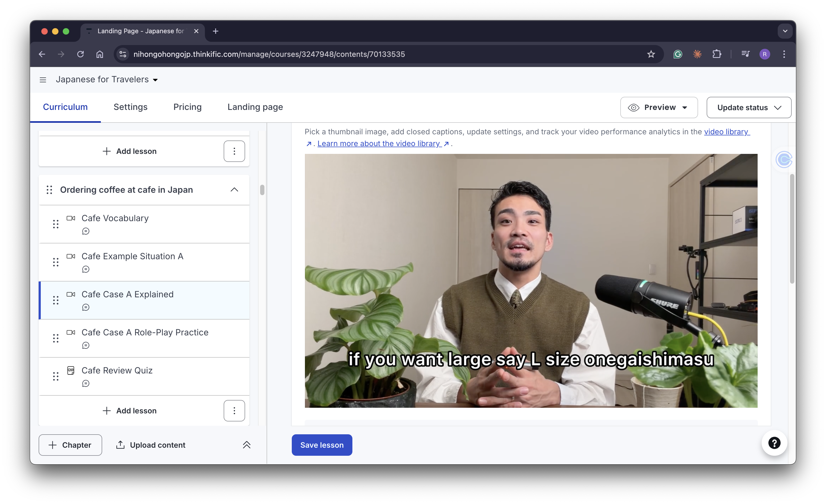Open the Preview dropdown
The image size is (826, 504).
(x=659, y=107)
